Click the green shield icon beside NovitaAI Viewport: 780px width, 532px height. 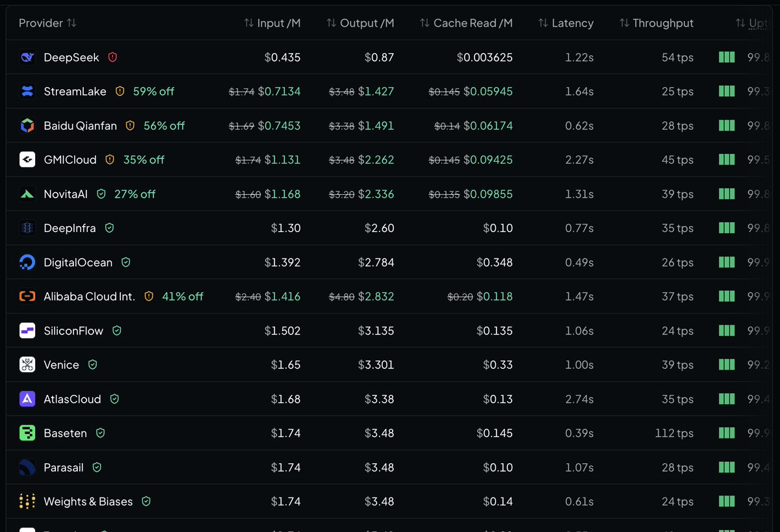coord(101,194)
